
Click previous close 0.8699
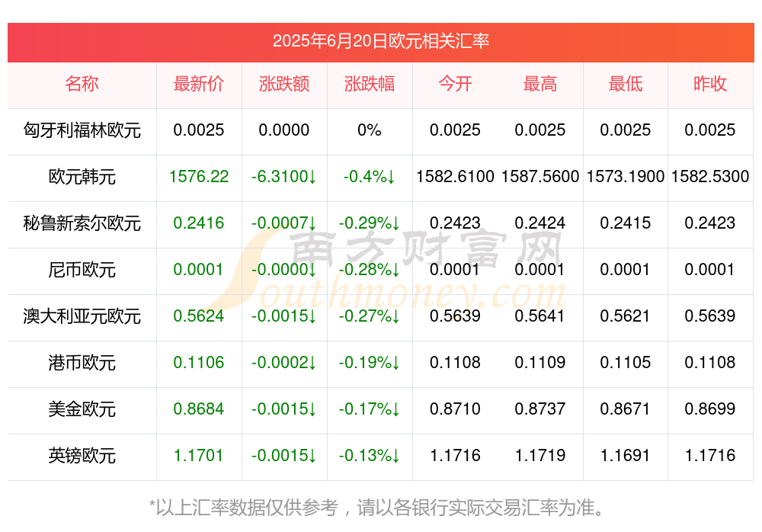pyautogui.click(x=710, y=409)
